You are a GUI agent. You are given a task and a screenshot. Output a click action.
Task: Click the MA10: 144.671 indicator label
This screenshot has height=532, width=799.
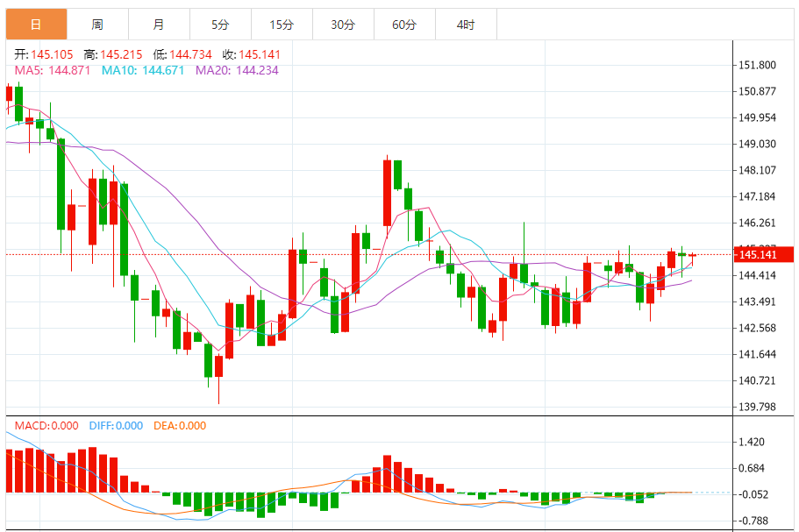click(143, 70)
